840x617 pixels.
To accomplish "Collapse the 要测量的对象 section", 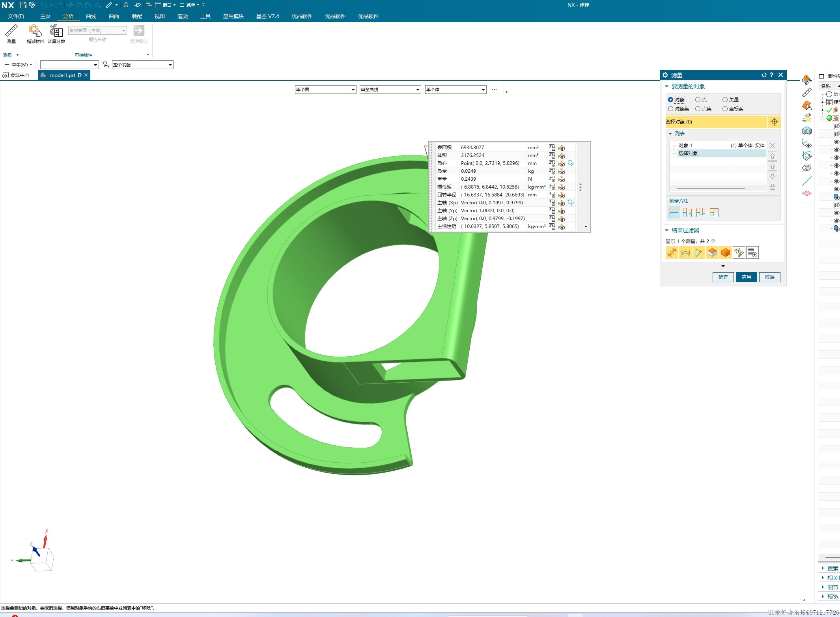I will 667,86.
